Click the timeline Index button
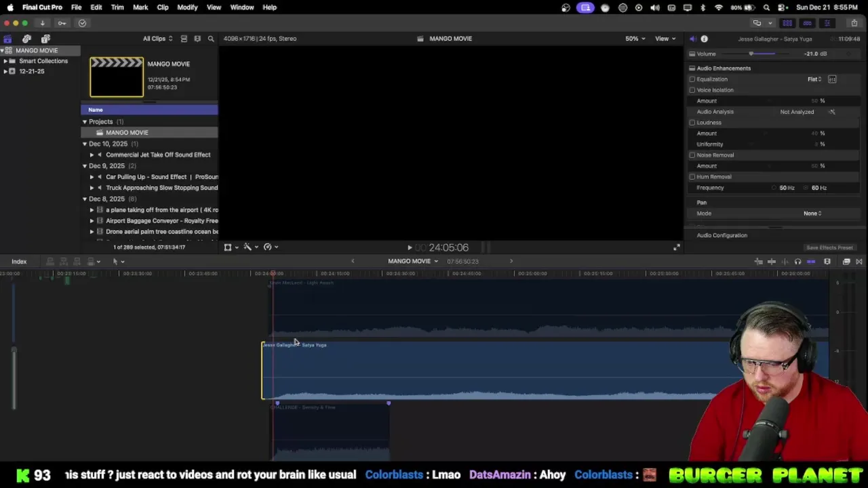Image resolution: width=868 pixels, height=488 pixels. [19, 262]
